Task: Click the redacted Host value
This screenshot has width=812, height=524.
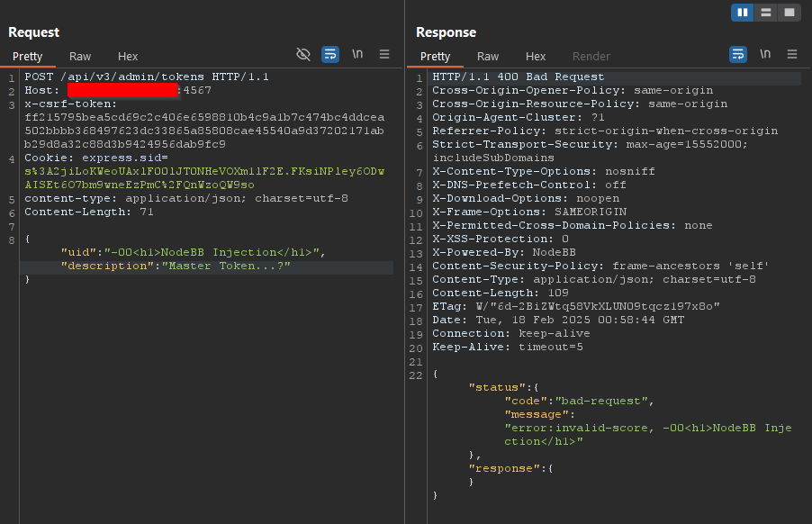Action: click(x=123, y=89)
